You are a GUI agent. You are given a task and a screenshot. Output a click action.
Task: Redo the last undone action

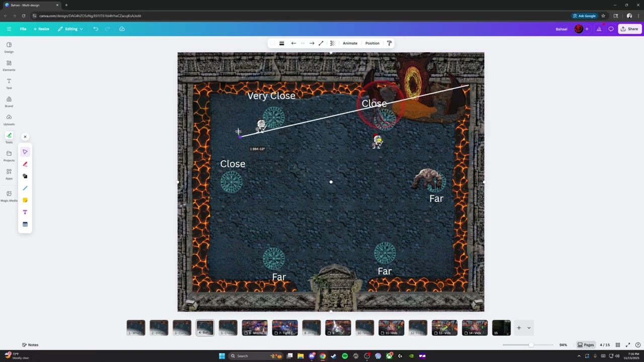(x=108, y=29)
